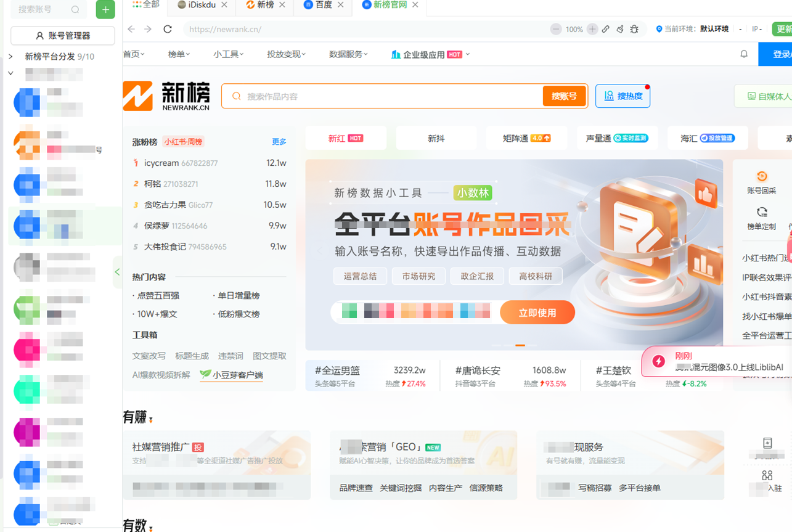The image size is (792, 532).
Task: Click the 账号回采 tool icon
Action: point(762,176)
